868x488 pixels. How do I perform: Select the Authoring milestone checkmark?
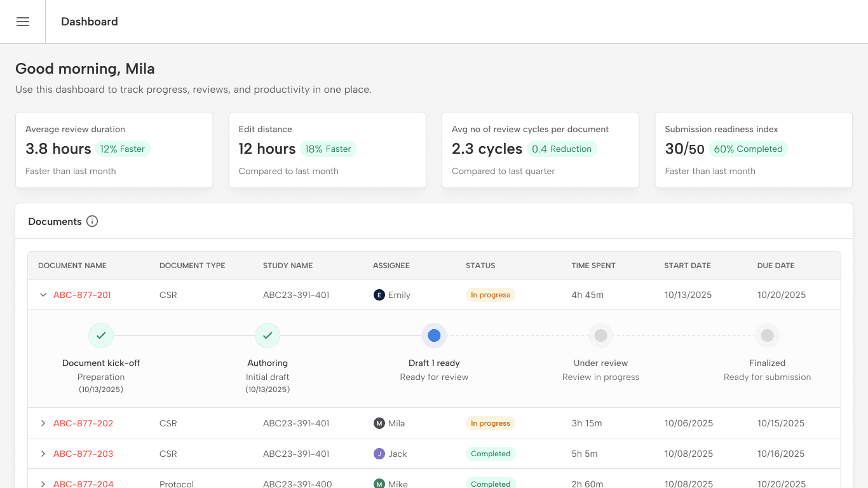point(268,335)
